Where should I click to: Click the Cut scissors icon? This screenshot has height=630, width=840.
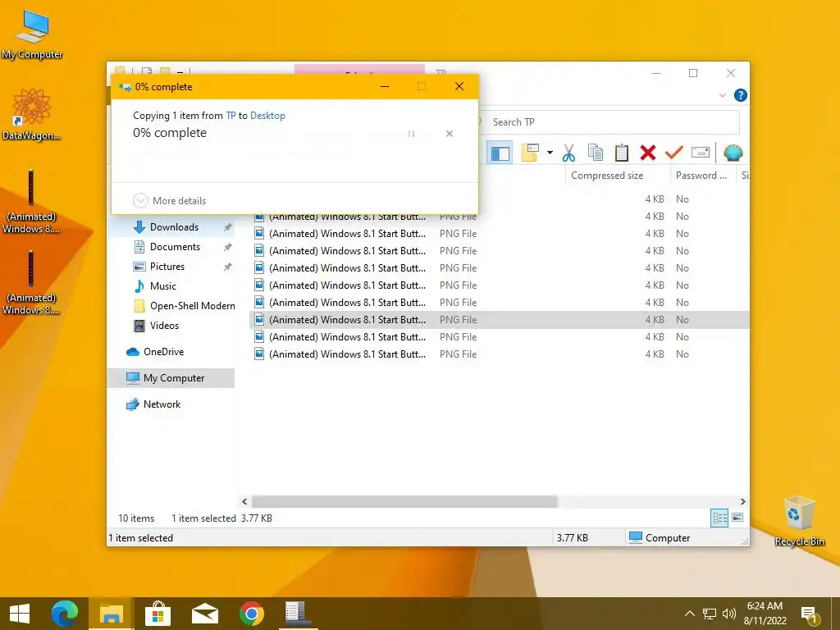pos(568,153)
